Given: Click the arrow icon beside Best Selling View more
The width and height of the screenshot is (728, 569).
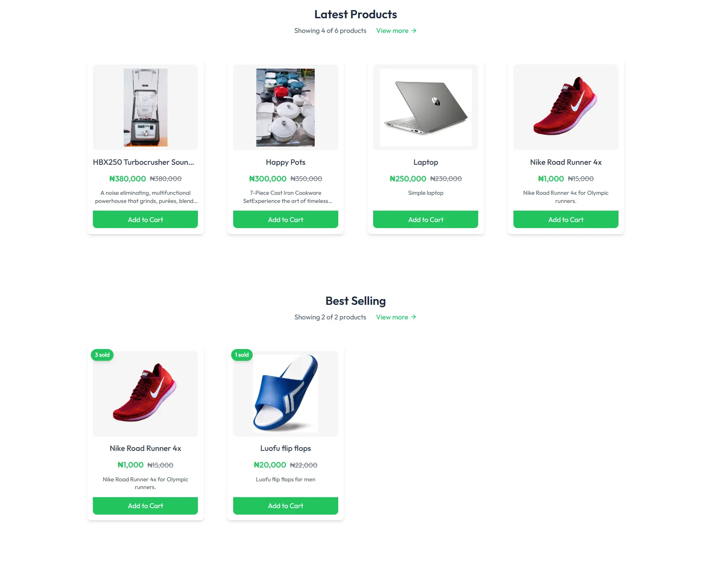Looking at the screenshot, I should [x=413, y=317].
